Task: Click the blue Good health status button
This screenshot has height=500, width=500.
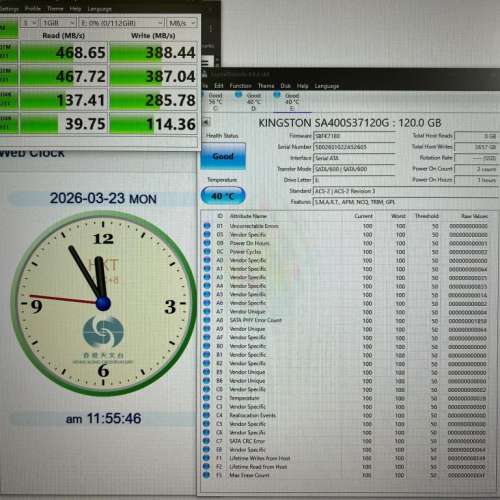Action: [x=223, y=156]
